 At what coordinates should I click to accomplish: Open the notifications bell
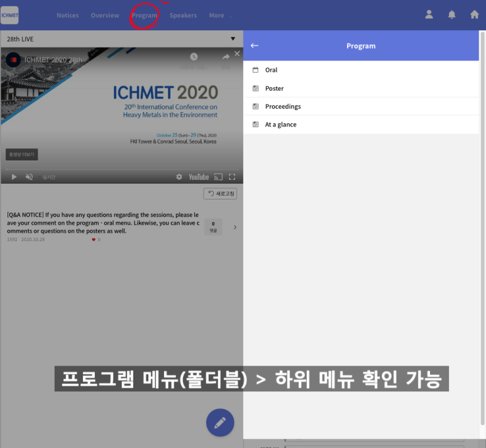pos(452,14)
